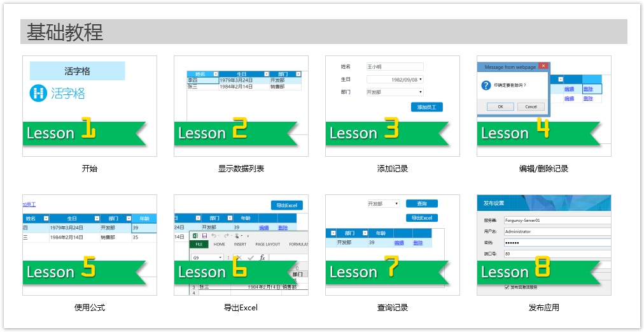Click the 服务器 field showing Forguncy-Server01
Screen dimensions: 644x332
click(x=557, y=220)
